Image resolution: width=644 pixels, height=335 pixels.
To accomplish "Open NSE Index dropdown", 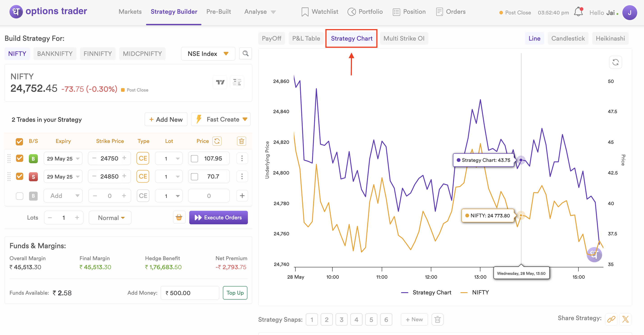I will coord(208,53).
